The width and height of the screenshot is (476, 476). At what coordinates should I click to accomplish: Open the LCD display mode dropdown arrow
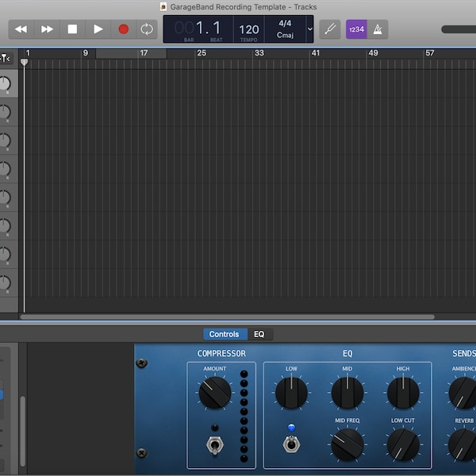pyautogui.click(x=310, y=29)
